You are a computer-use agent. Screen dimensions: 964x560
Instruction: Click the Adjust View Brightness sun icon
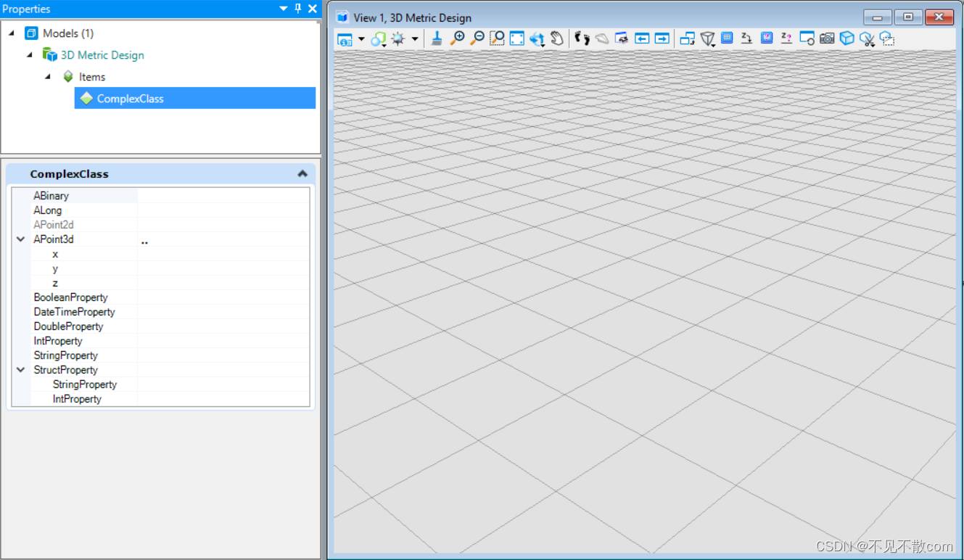click(398, 39)
